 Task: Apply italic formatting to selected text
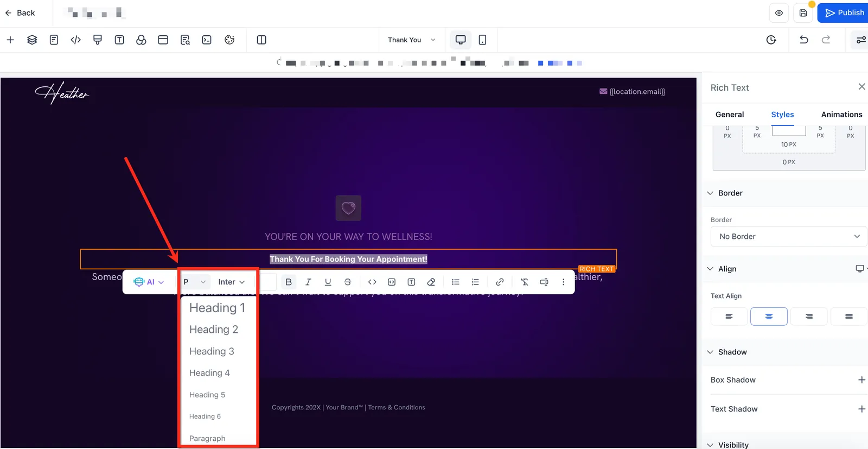(308, 282)
